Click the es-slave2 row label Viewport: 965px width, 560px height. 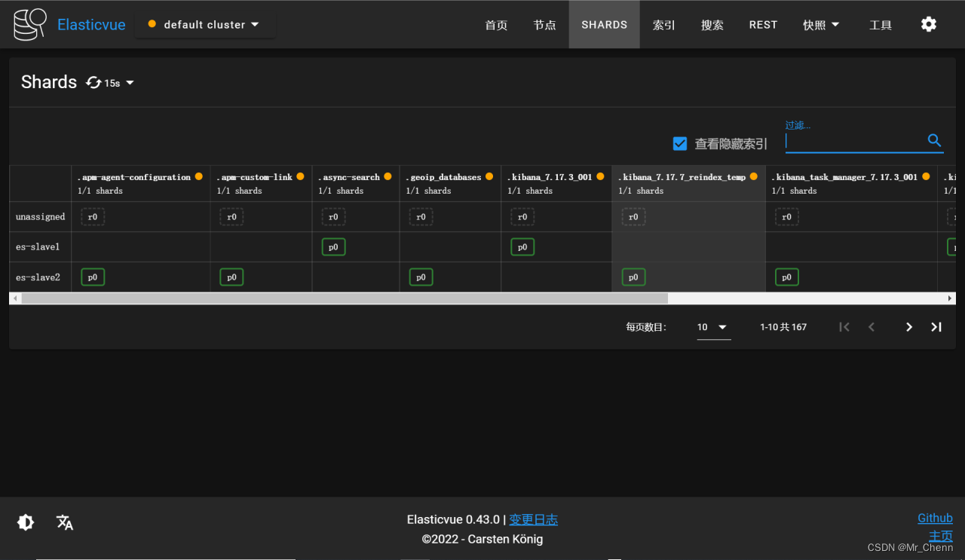pyautogui.click(x=38, y=277)
